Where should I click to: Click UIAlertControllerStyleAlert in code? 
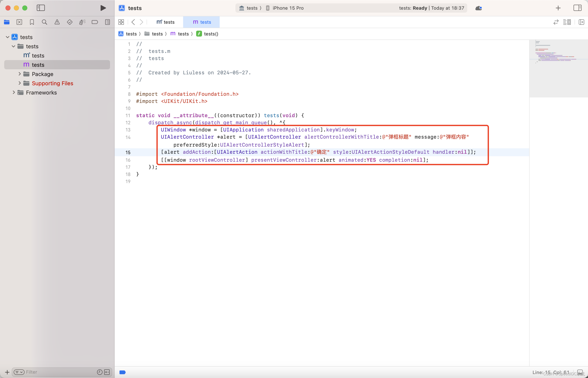click(x=262, y=145)
